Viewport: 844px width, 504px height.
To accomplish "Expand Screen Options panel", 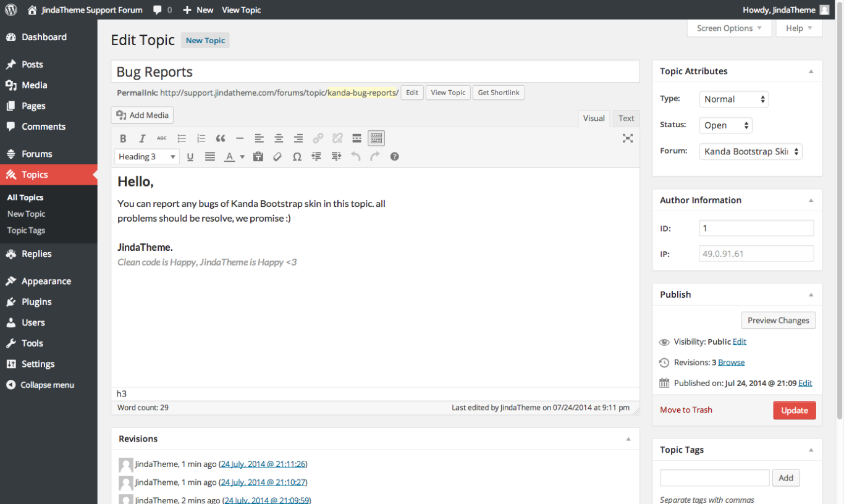I will [x=729, y=28].
